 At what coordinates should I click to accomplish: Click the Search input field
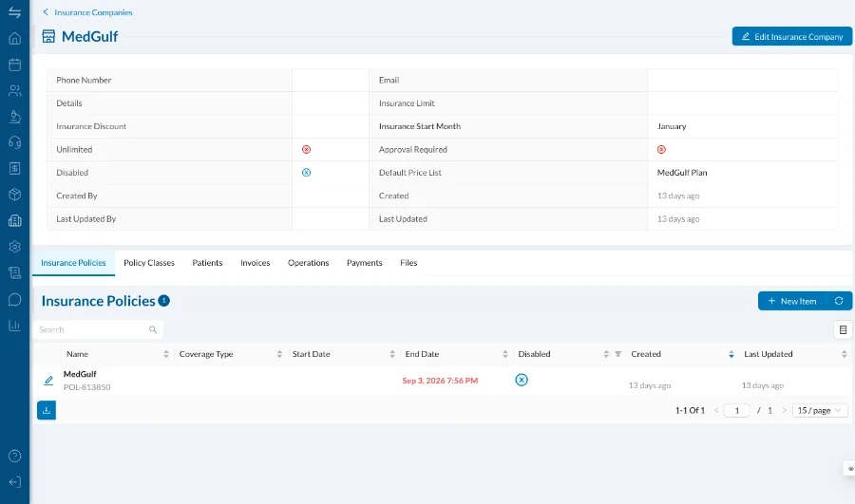pos(98,329)
